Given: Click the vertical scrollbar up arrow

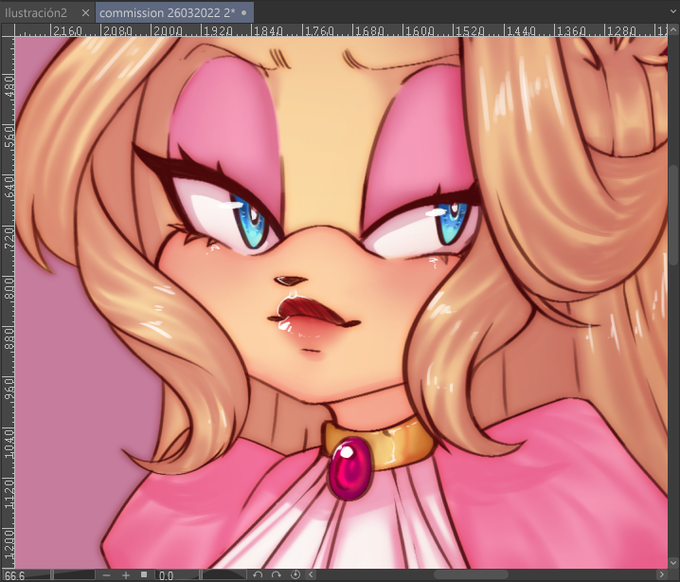Looking at the screenshot, I should (673, 30).
